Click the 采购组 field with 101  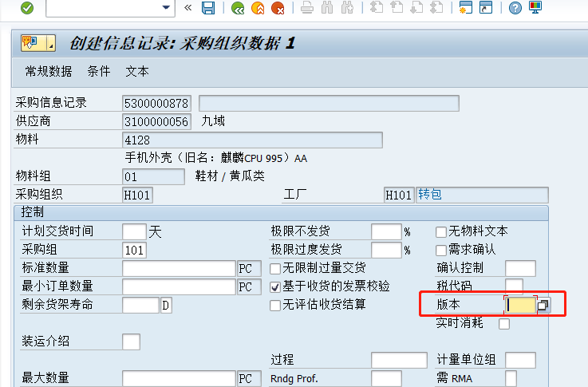134,250
